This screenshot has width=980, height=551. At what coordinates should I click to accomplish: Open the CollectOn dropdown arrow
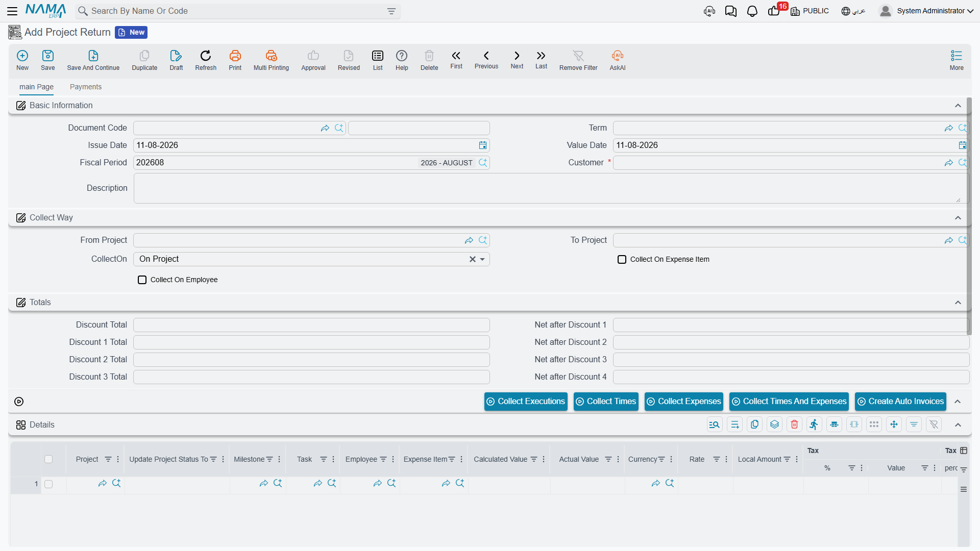tap(482, 260)
